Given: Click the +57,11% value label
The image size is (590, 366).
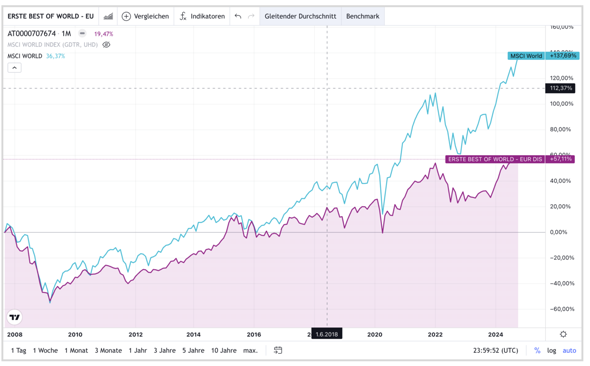Looking at the screenshot, I should [x=560, y=159].
